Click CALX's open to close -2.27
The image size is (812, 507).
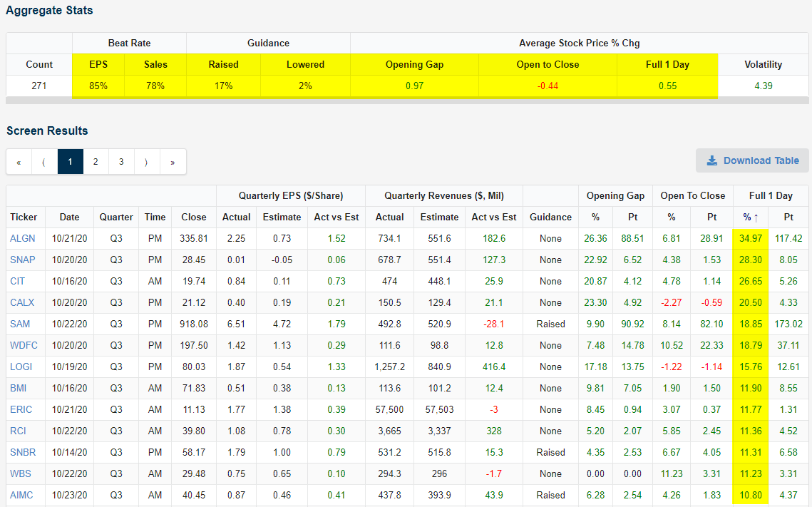coord(671,302)
